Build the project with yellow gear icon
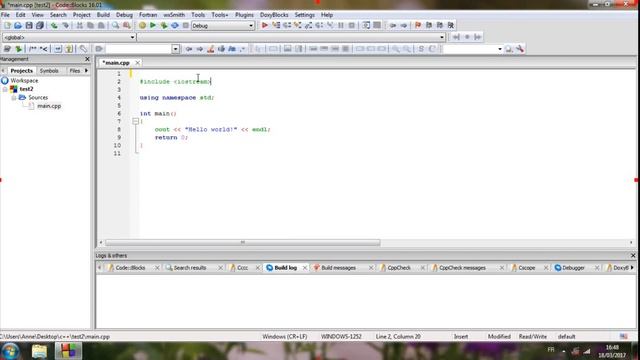 pyautogui.click(x=142, y=25)
